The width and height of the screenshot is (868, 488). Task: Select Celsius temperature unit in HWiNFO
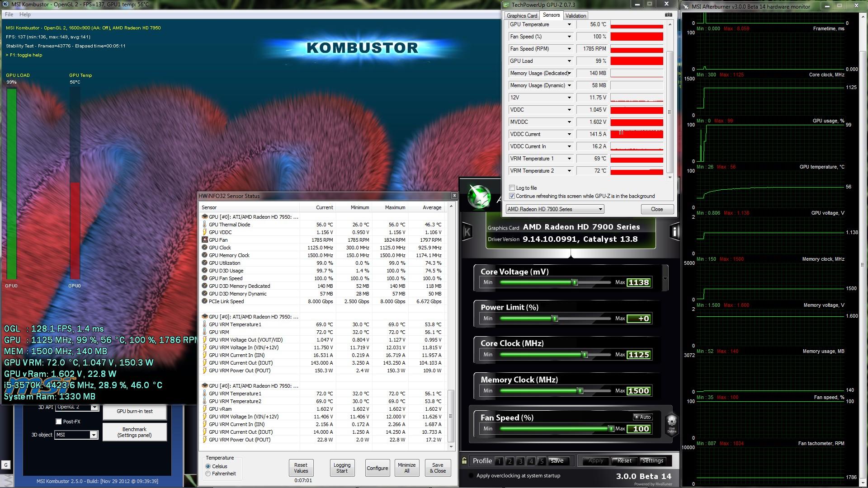(x=208, y=466)
